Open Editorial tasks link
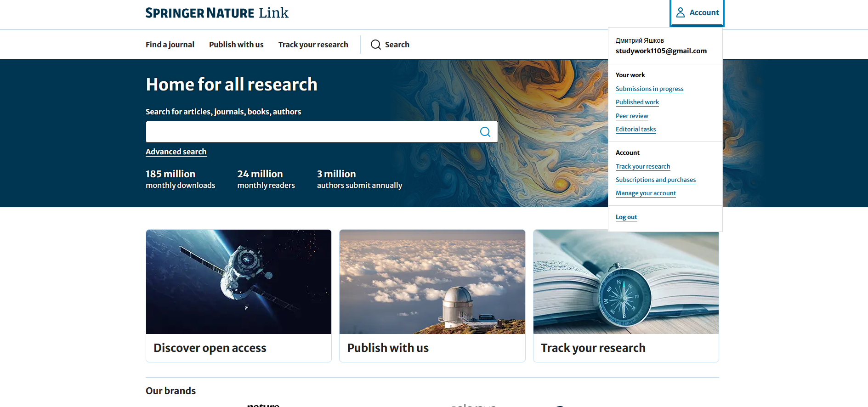868x407 pixels. [635, 129]
